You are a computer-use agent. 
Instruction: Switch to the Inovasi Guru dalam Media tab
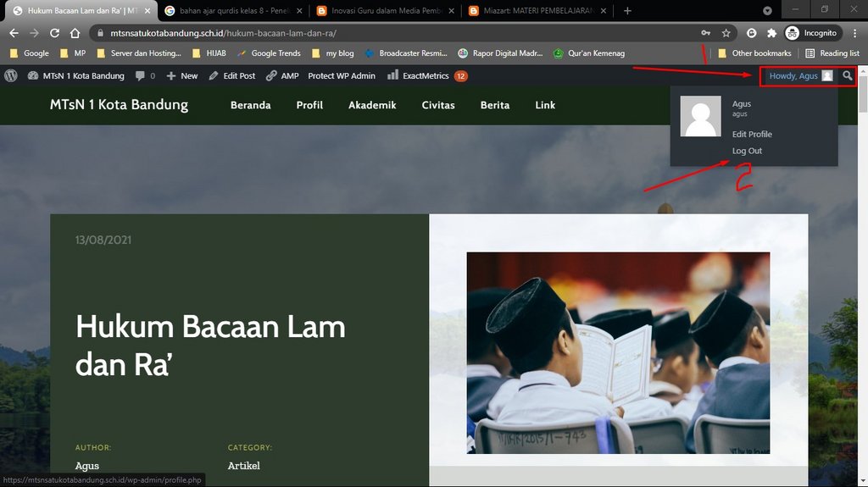click(x=386, y=10)
